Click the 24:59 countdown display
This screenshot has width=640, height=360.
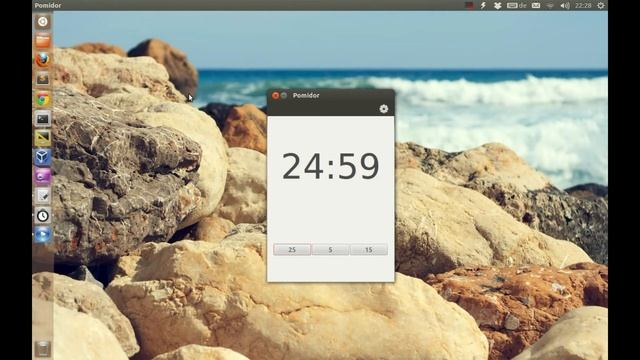(331, 166)
